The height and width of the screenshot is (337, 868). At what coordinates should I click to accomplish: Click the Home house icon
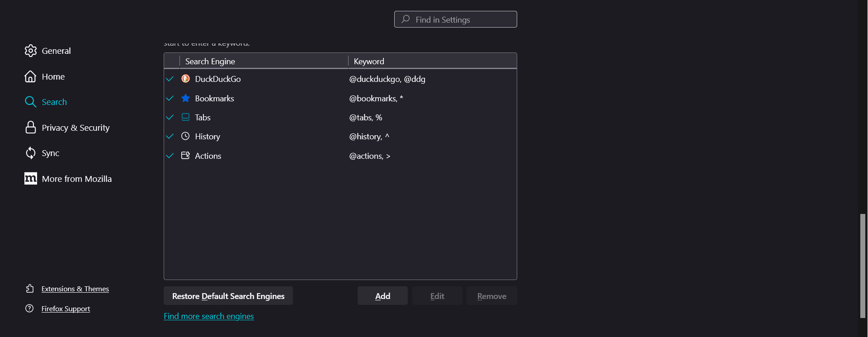pos(30,76)
